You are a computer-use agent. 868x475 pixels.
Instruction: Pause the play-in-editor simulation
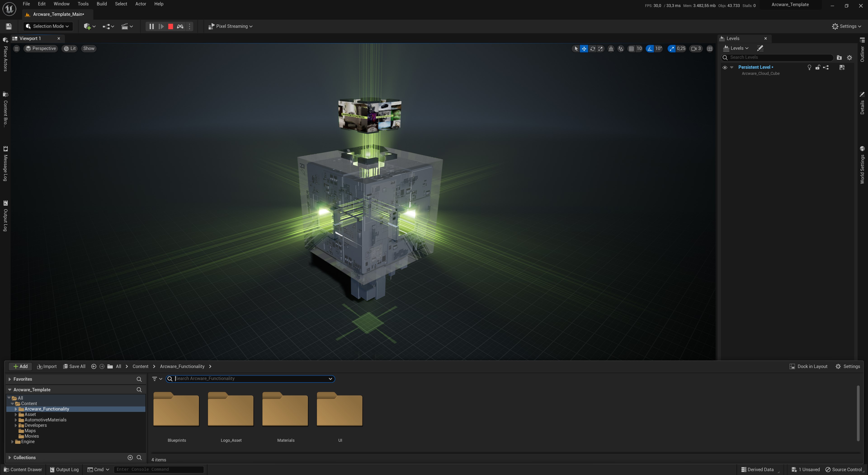tap(151, 26)
